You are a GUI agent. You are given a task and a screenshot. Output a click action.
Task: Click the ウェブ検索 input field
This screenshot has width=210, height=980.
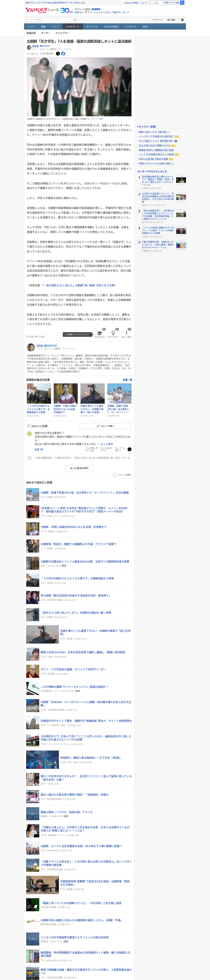(x=155, y=3)
